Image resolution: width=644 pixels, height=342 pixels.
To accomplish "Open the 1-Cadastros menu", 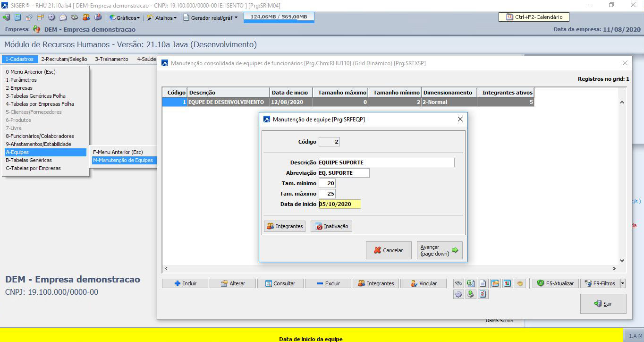I will [19, 59].
